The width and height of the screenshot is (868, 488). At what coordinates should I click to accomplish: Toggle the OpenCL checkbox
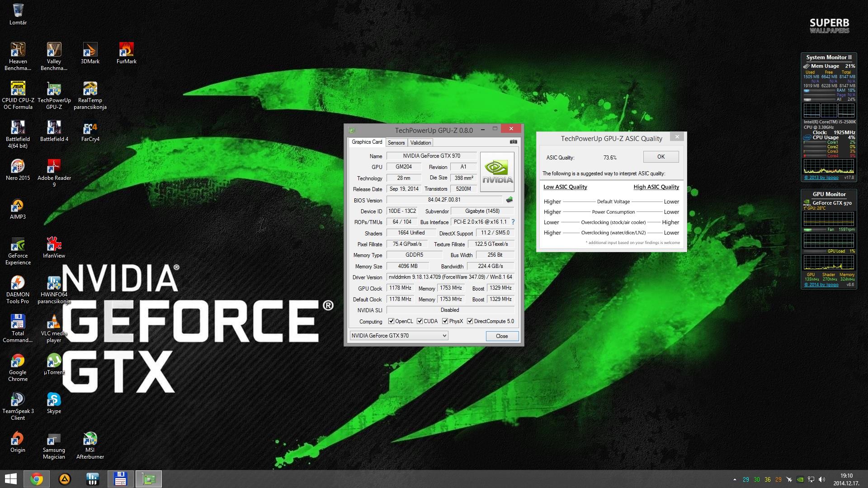[x=391, y=321]
